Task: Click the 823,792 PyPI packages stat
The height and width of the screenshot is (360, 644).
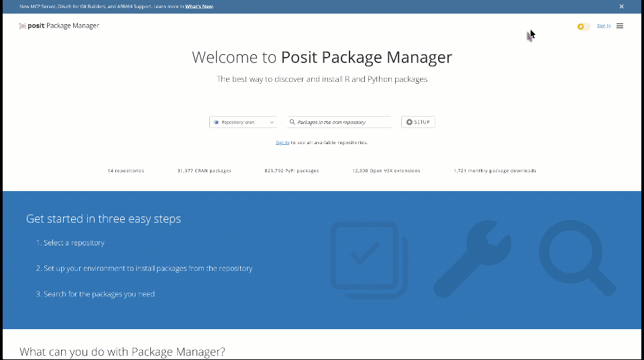Action: [292, 171]
